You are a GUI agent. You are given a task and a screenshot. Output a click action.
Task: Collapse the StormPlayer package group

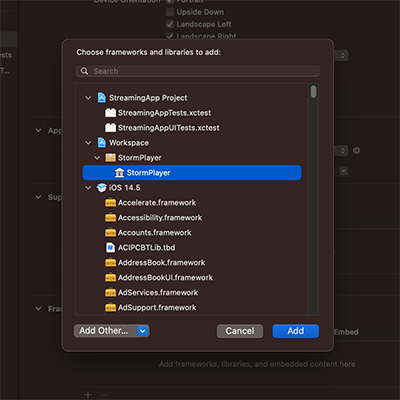pyautogui.click(x=97, y=158)
